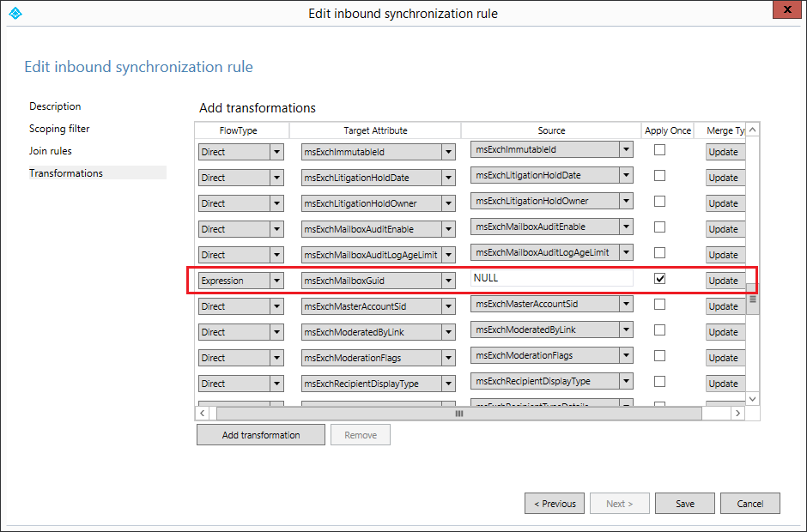
Task: Click the Azure AD Connect logo icon
Action: pyautogui.click(x=15, y=13)
